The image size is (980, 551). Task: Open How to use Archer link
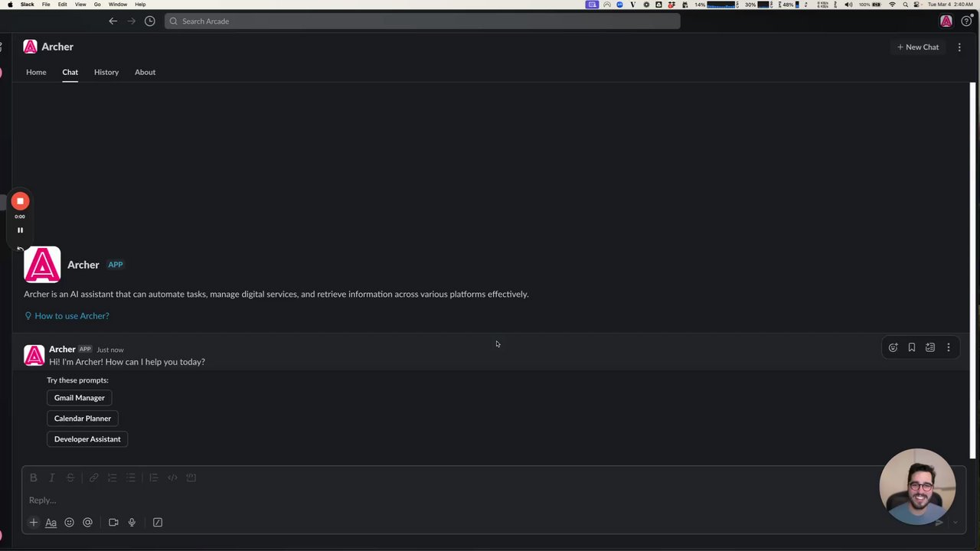tap(72, 316)
